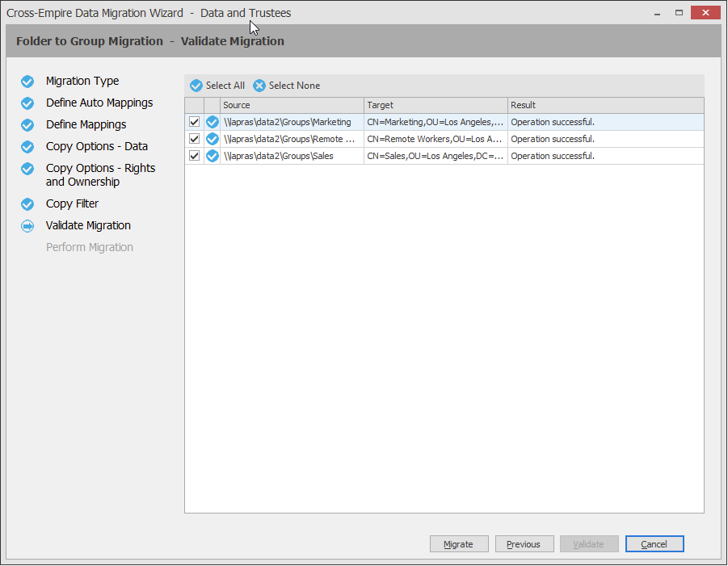
Task: Cancel the migration wizard
Action: coord(654,544)
